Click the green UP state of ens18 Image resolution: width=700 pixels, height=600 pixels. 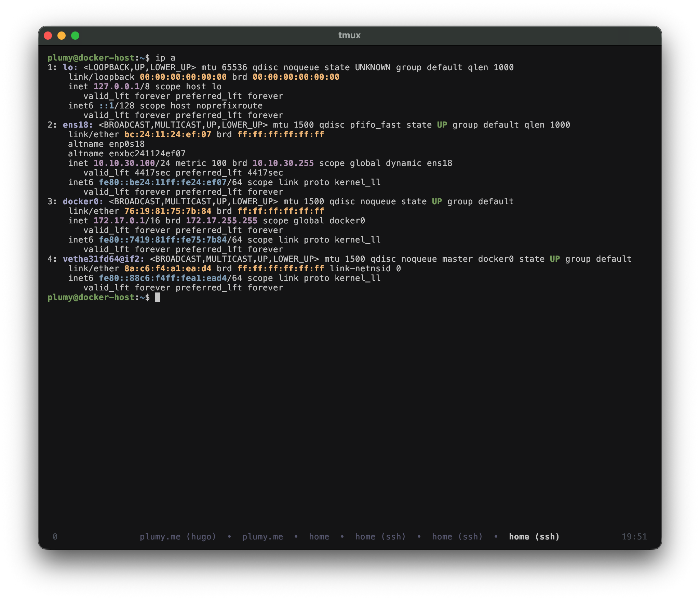(442, 125)
